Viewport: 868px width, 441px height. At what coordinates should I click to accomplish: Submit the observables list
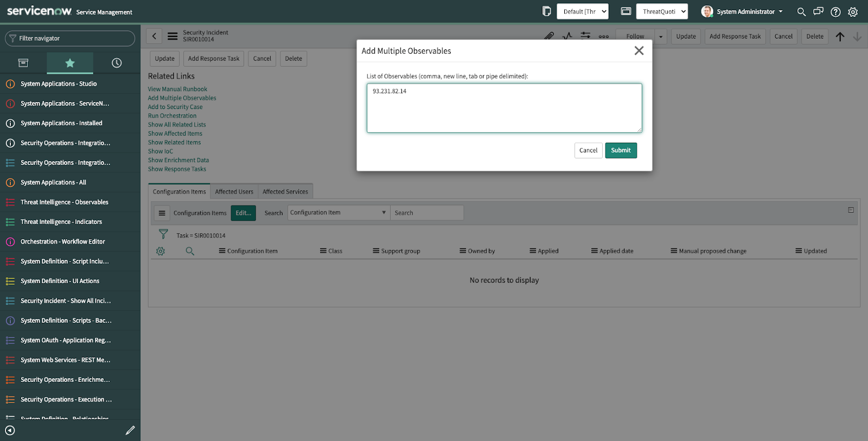tap(621, 150)
